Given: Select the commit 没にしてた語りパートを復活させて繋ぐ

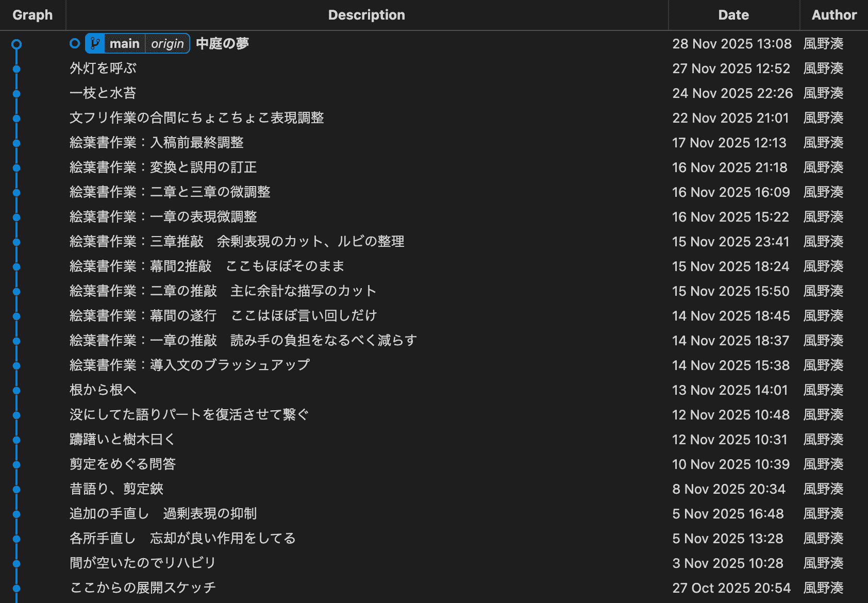Looking at the screenshot, I should [189, 415].
